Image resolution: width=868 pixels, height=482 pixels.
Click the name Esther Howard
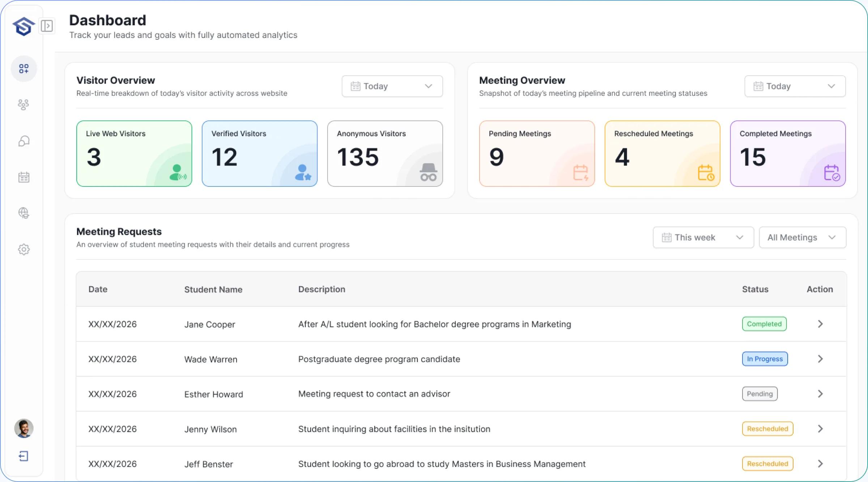(x=214, y=394)
